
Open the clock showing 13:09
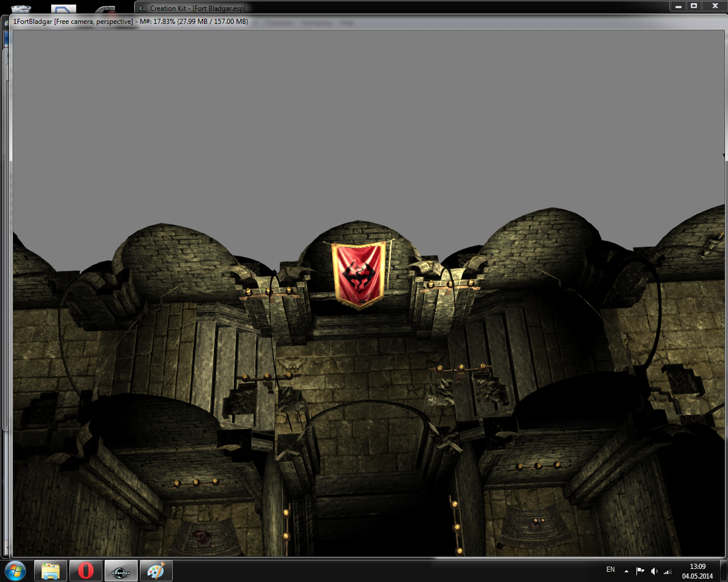(697, 571)
